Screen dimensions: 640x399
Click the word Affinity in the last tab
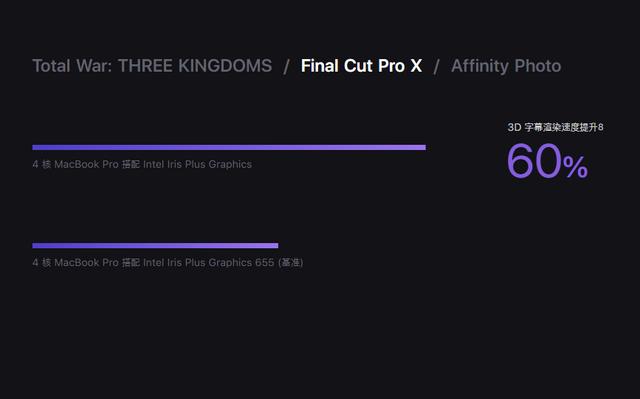tap(480, 66)
